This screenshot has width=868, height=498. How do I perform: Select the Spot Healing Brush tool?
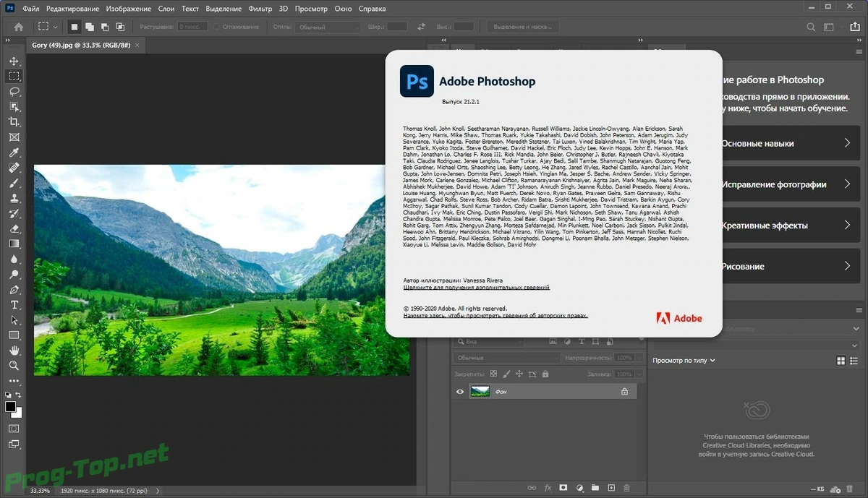(x=14, y=168)
